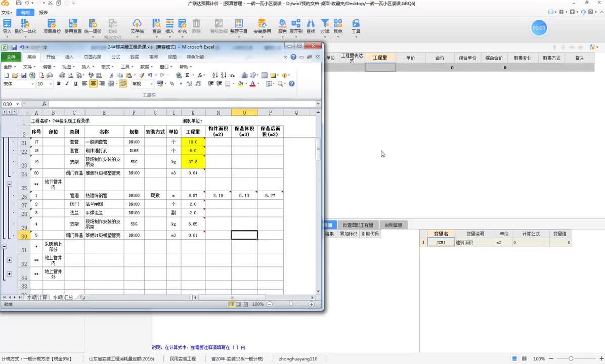Expand the 地上管井内 outline group
Screen dimensions: 605x364
point(9,260)
